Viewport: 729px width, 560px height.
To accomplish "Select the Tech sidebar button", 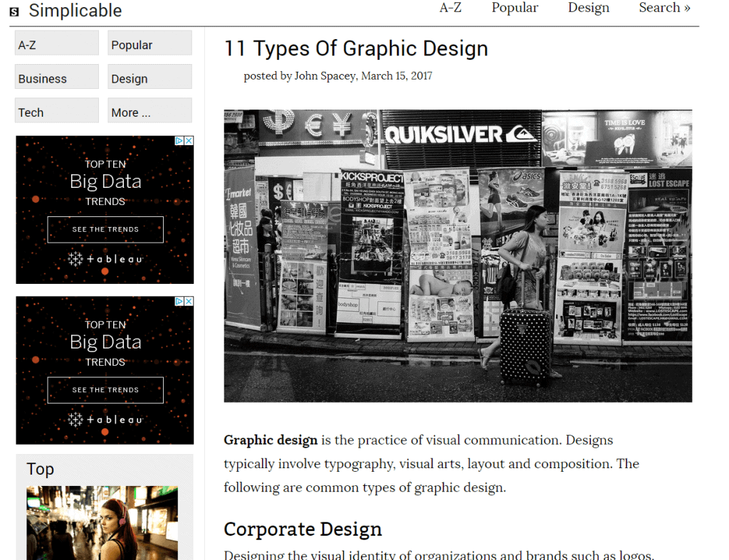I will coord(57,110).
